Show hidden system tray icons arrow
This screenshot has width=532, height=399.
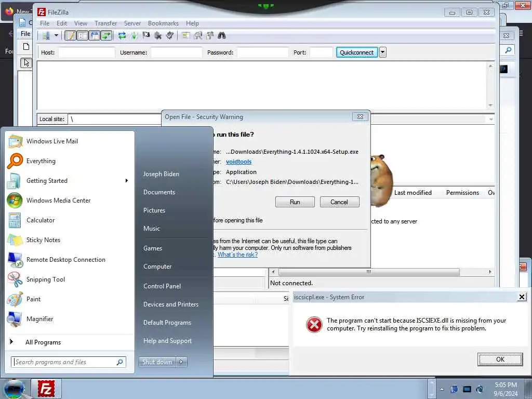coord(442,390)
